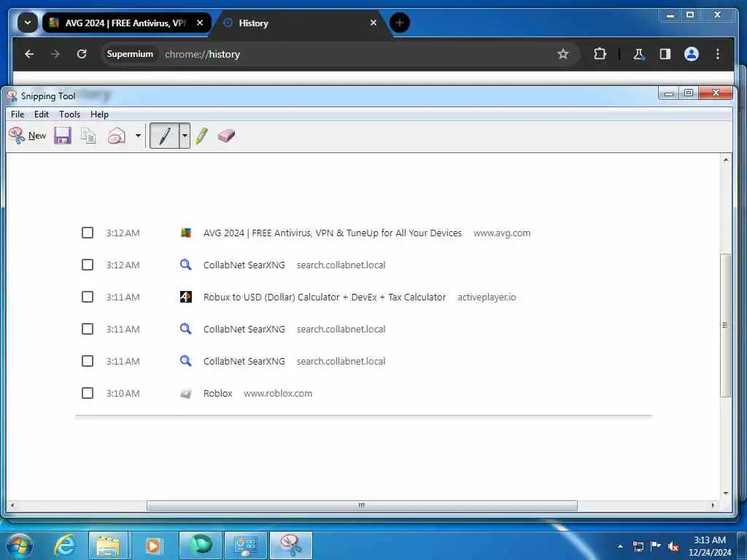Open the tab search dropdown in Supermium
Screen dimensions: 747x560
pos(28,23)
